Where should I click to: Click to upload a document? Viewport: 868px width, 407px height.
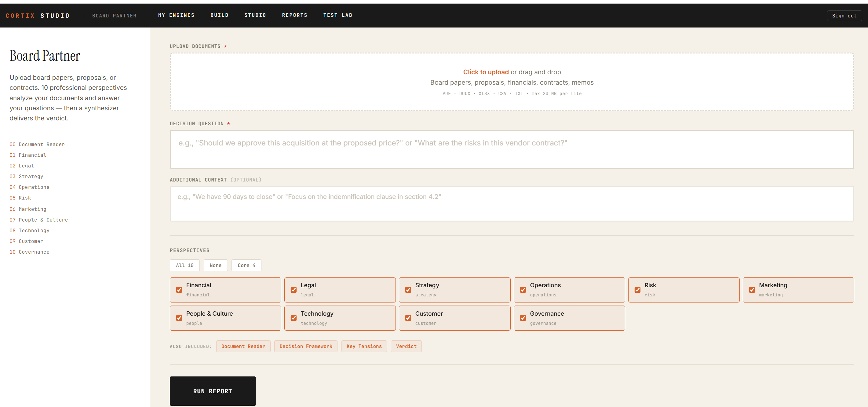486,72
